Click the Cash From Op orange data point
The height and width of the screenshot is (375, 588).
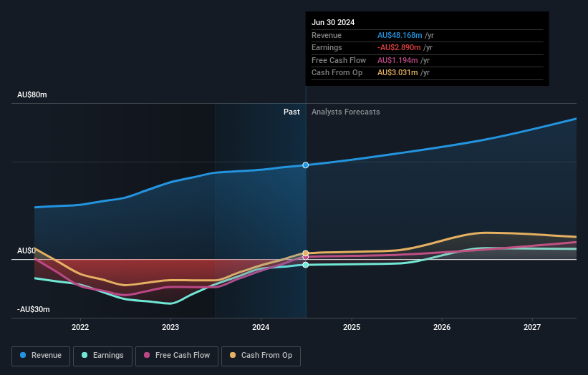coord(306,253)
